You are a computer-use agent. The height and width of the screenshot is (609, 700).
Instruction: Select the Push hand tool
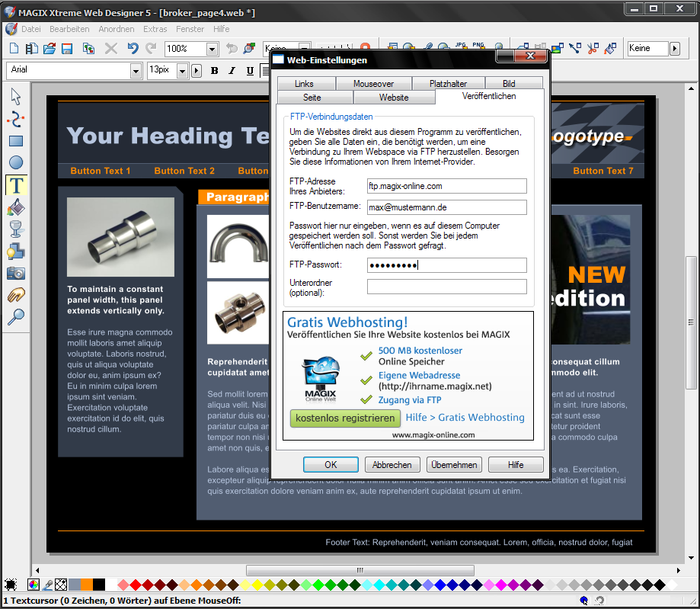16,295
